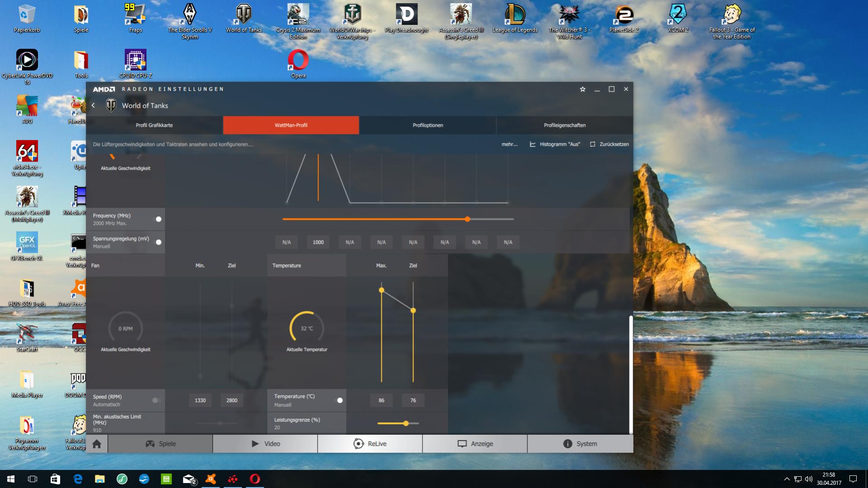The image size is (868, 488).
Task: Open the Anzeige section
Action: tap(475, 444)
